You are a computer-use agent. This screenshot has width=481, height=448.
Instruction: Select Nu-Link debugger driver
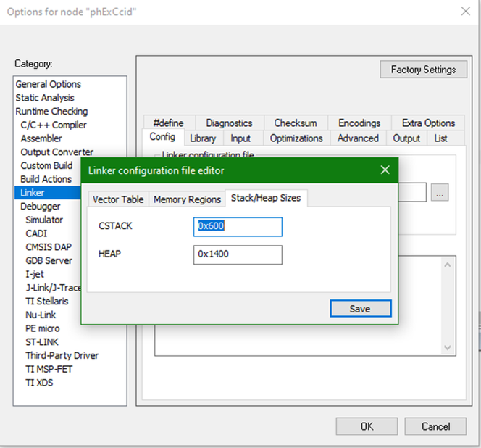click(x=41, y=315)
